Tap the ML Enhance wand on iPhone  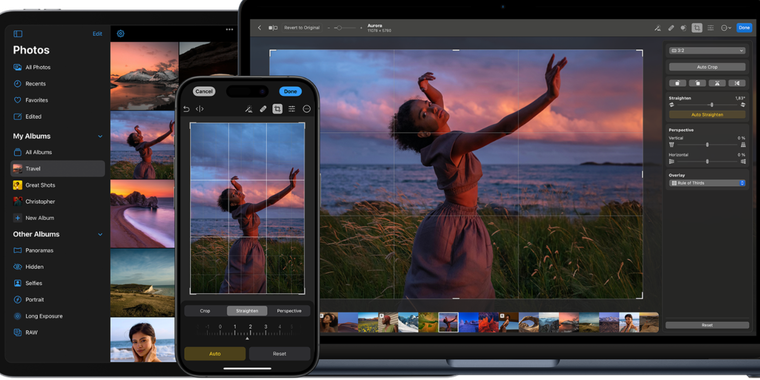pos(248,109)
